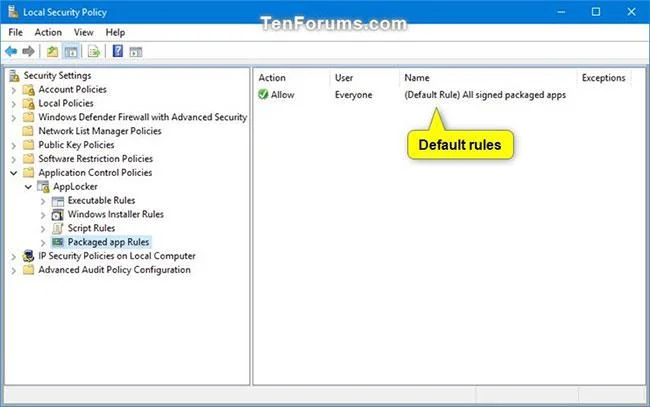Click the IP Security Policies computer icon
This screenshot has height=407, width=650.
[x=28, y=256]
